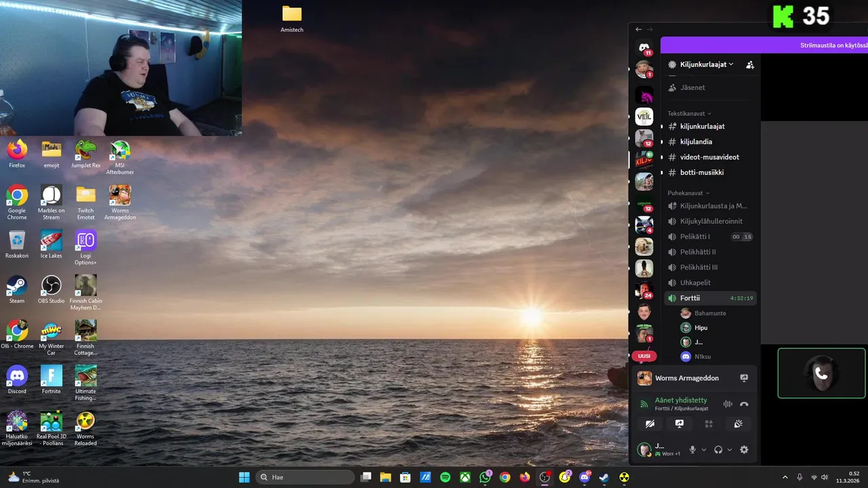Click invite members icon beside Kiljunkurlaajat
The height and width of the screenshot is (488, 868).
tap(750, 64)
